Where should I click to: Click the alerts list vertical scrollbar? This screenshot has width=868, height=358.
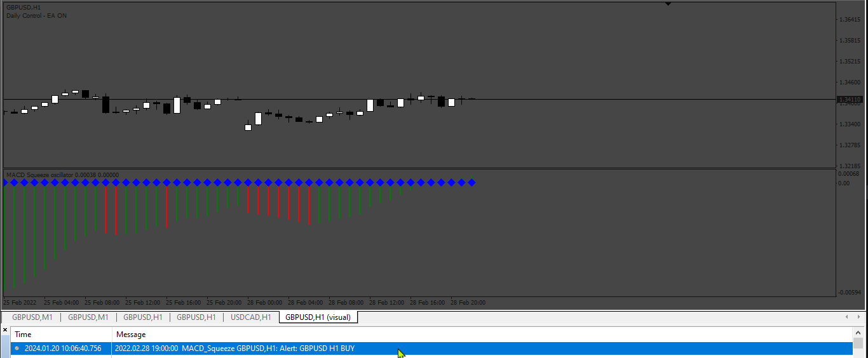[x=858, y=343]
